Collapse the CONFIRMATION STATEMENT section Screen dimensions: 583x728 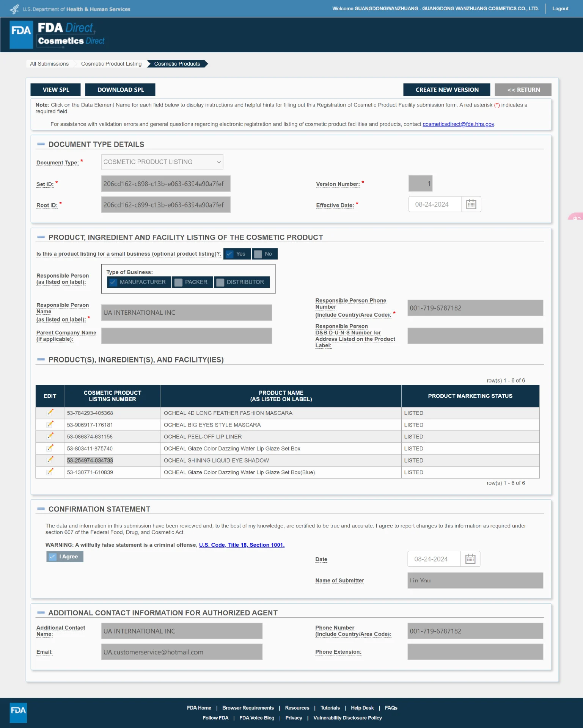41,509
